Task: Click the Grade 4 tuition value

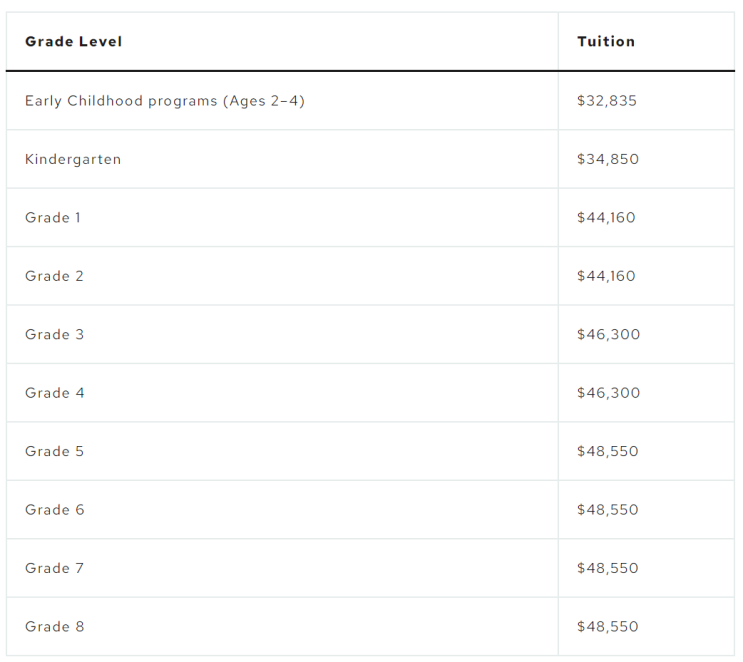Action: coord(608,393)
